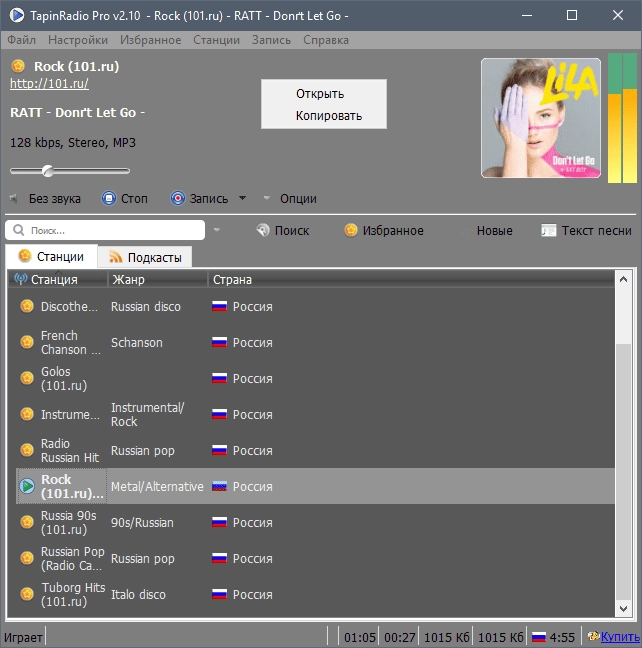Open the Файл menu
642x648 pixels.
click(x=21, y=40)
